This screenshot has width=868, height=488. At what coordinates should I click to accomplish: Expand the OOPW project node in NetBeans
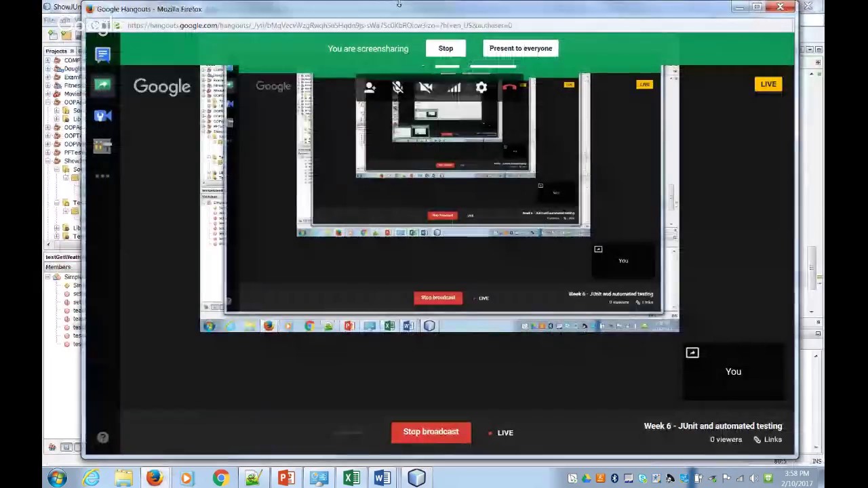coord(48,144)
